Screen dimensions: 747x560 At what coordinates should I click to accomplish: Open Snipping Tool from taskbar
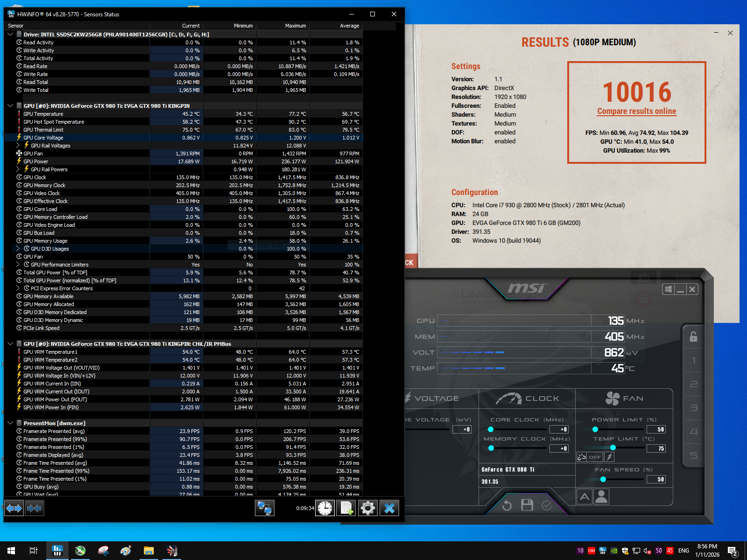coord(103,551)
